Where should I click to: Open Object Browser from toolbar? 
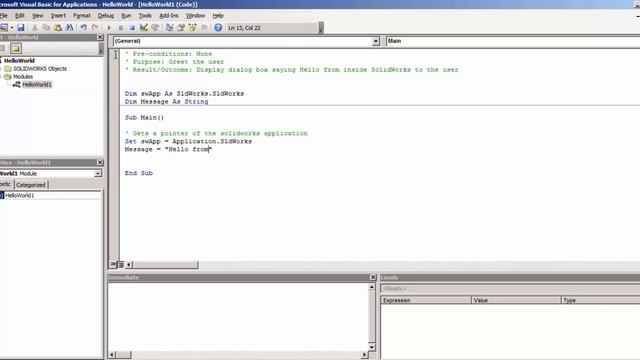[192, 28]
